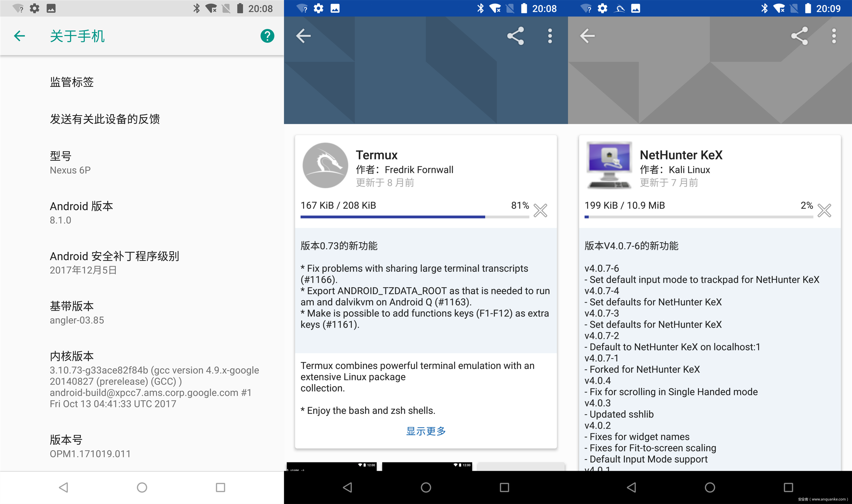The image size is (852, 504).
Task: Open 发送有关此设备的反馈 item
Action: coord(105,119)
